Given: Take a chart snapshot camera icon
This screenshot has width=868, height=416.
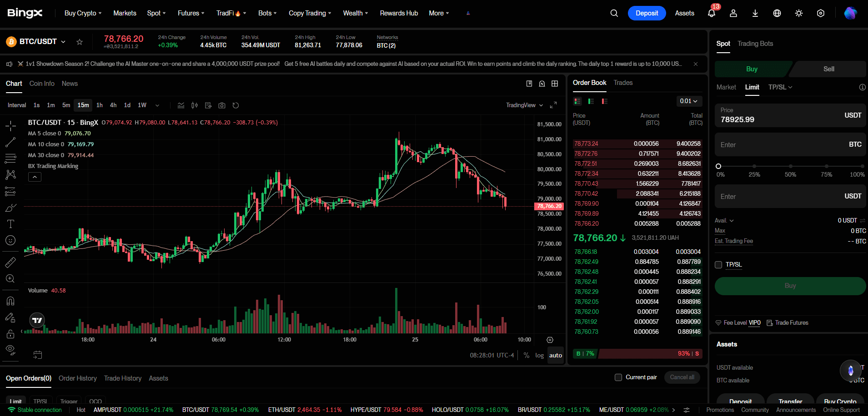Looking at the screenshot, I should tap(222, 105).
